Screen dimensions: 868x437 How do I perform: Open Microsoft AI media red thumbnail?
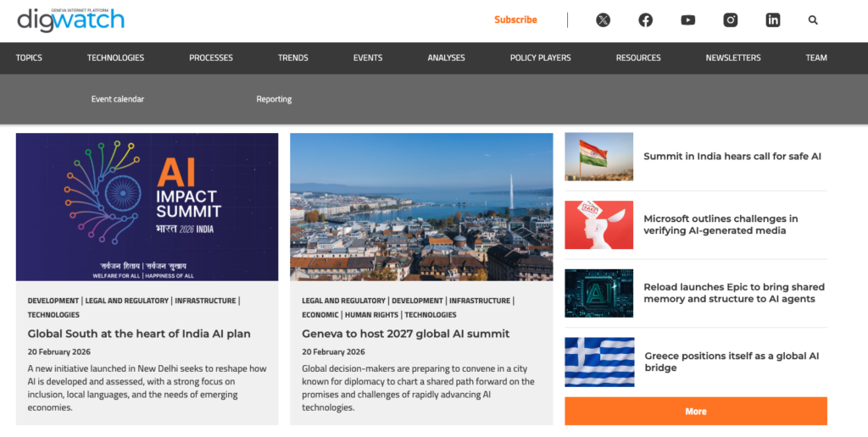point(599,224)
